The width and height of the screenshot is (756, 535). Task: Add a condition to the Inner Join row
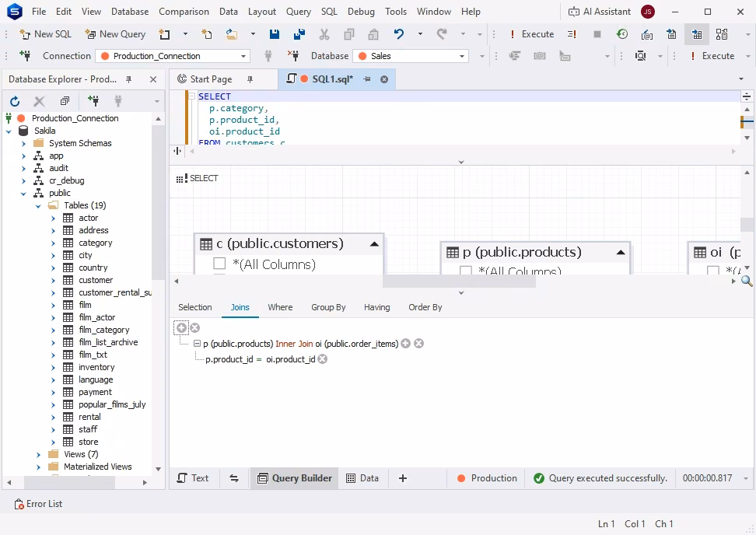(x=406, y=344)
